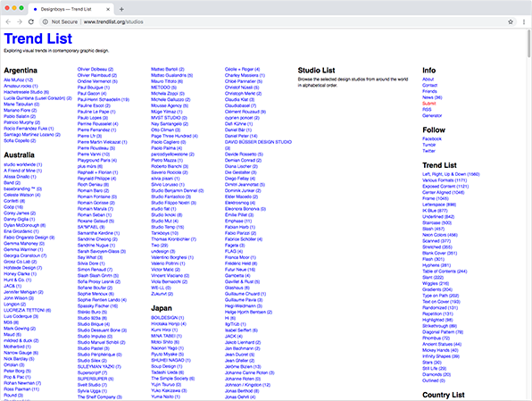
Task: Open the Type on Path trend
Action: coord(441,296)
